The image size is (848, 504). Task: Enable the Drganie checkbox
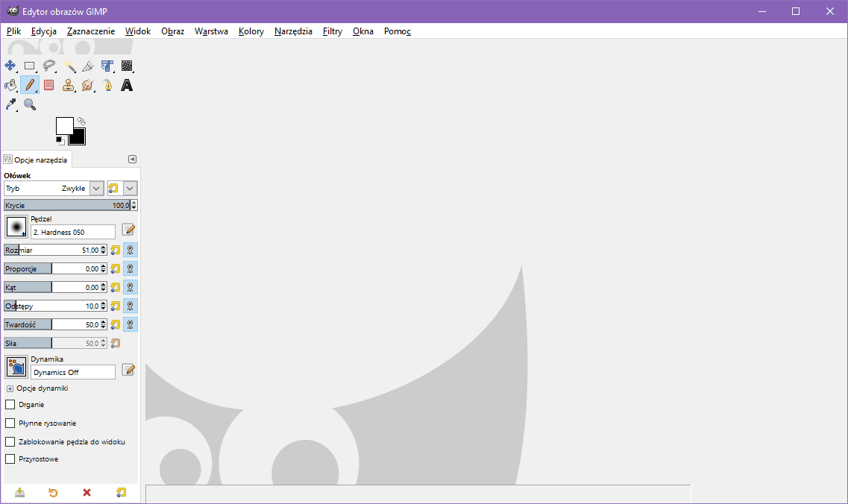(x=10, y=405)
